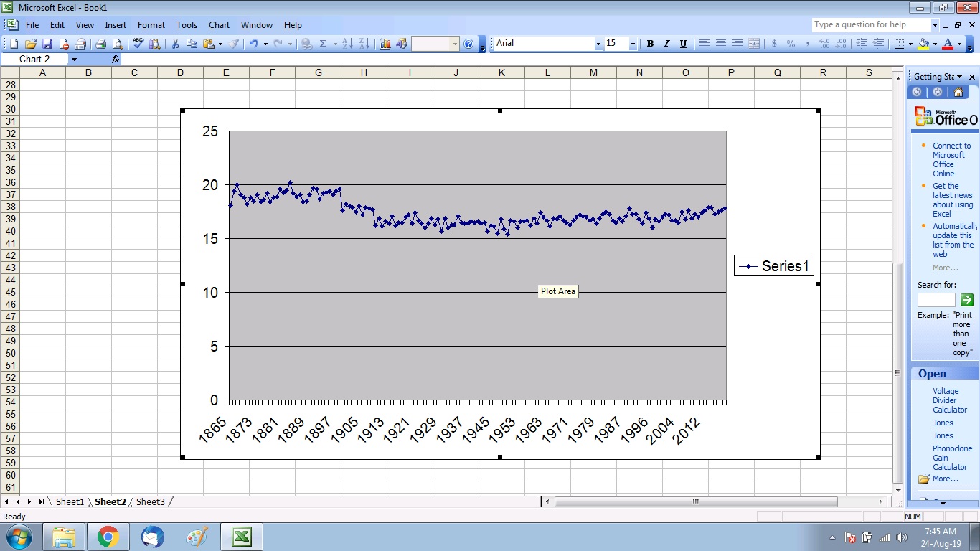Click the Insert Hyperlink icon
This screenshot has height=551, width=980.
pos(307,44)
